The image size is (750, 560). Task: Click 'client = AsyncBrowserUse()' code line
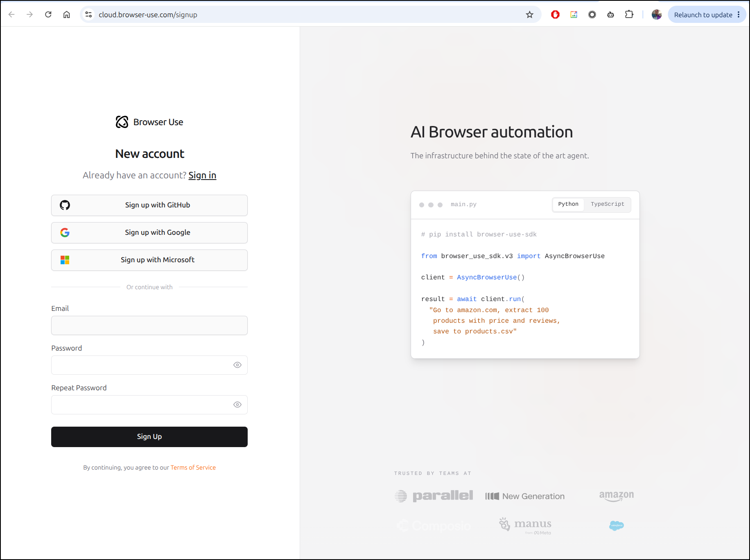click(473, 277)
